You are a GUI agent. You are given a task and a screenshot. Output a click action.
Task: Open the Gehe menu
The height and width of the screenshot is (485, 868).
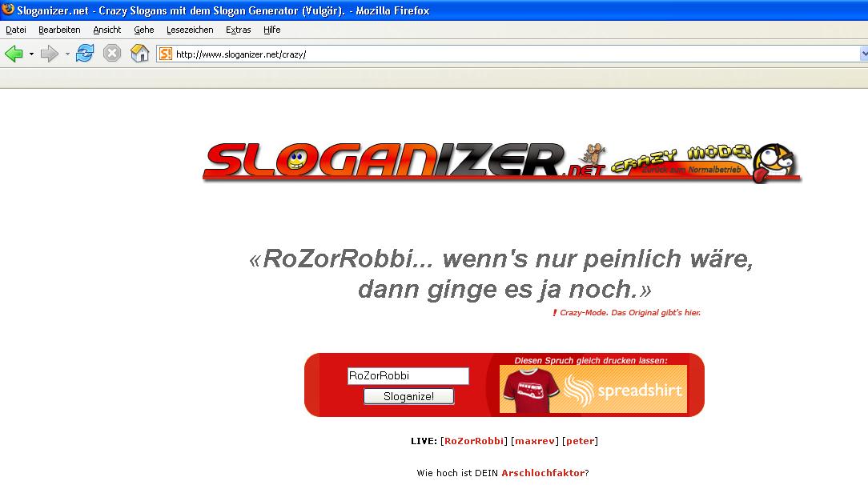point(144,30)
